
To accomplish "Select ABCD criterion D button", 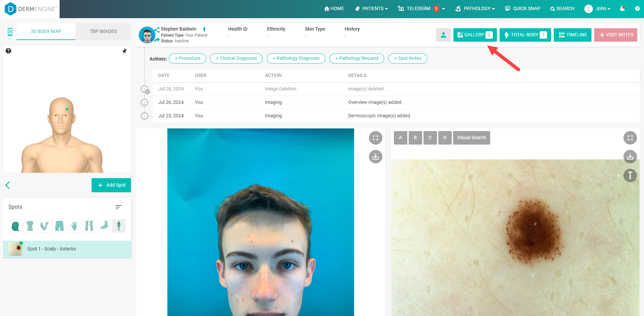I will click(445, 138).
